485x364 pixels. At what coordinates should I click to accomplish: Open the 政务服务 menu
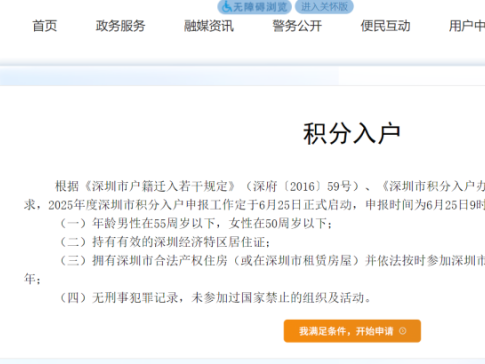point(120,26)
